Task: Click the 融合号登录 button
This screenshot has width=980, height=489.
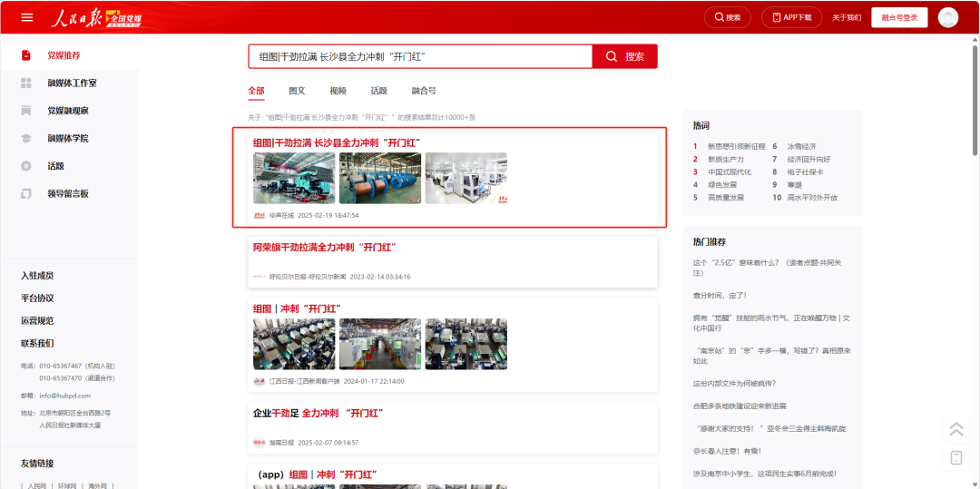Action: pos(899,17)
